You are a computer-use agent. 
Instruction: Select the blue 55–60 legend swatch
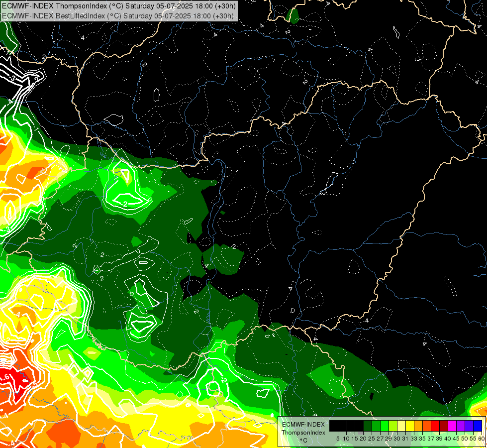click(478, 426)
